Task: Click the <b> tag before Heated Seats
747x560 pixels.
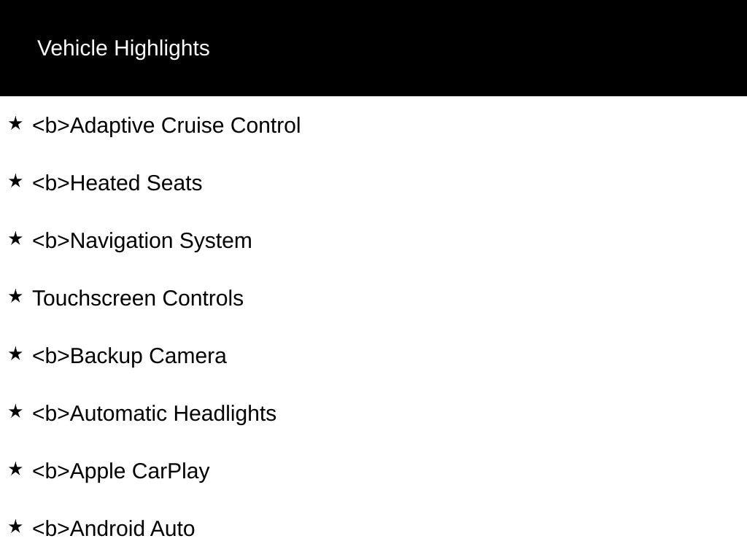Action: 51,183
